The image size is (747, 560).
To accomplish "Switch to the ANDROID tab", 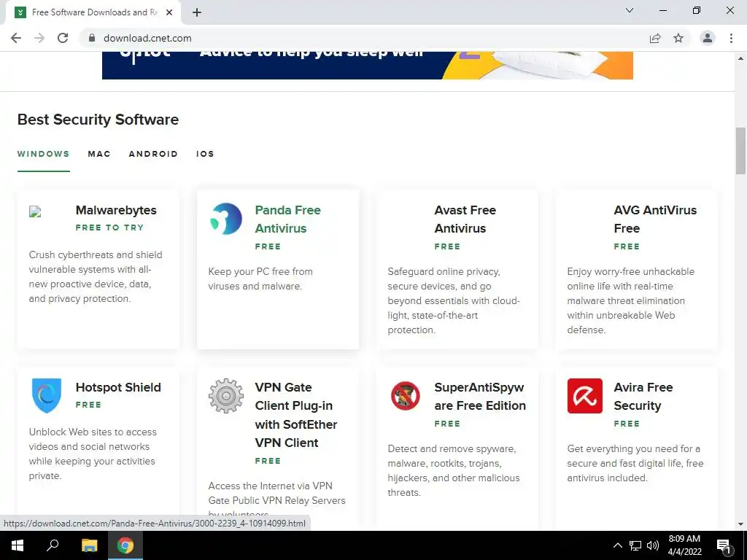I will (153, 154).
